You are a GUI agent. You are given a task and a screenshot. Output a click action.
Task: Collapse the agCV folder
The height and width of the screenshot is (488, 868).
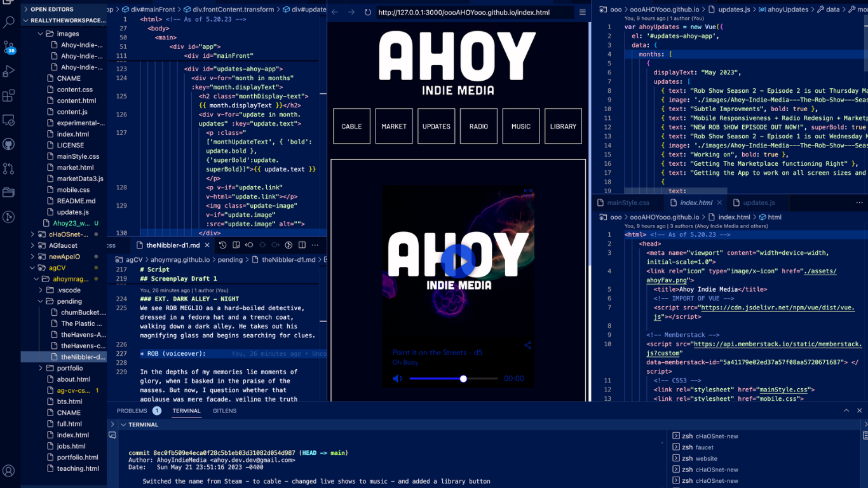pos(57,268)
